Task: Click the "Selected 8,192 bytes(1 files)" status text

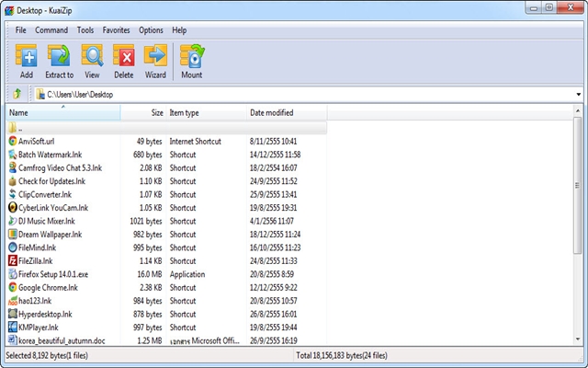Action: coord(47,355)
